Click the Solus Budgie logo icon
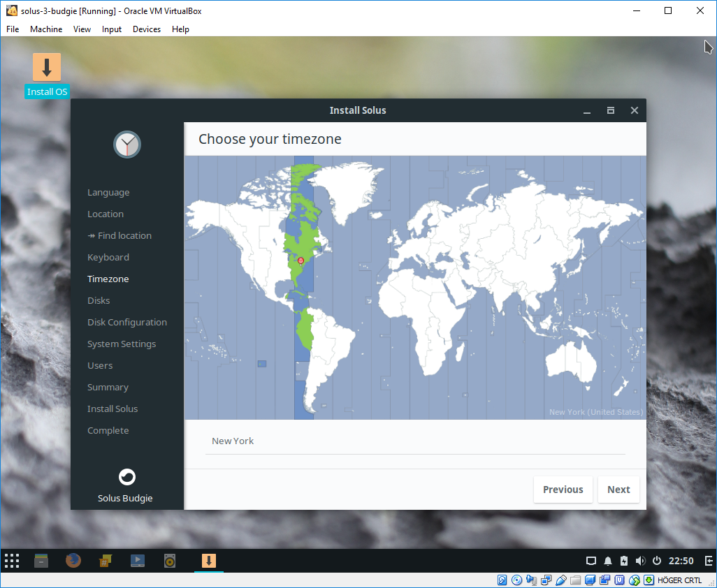This screenshot has width=717, height=588. (x=127, y=477)
